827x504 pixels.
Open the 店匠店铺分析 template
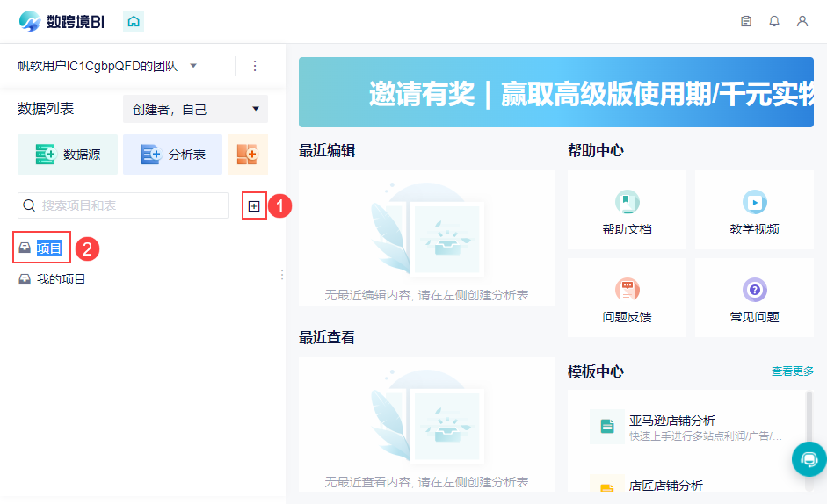[x=686, y=485]
